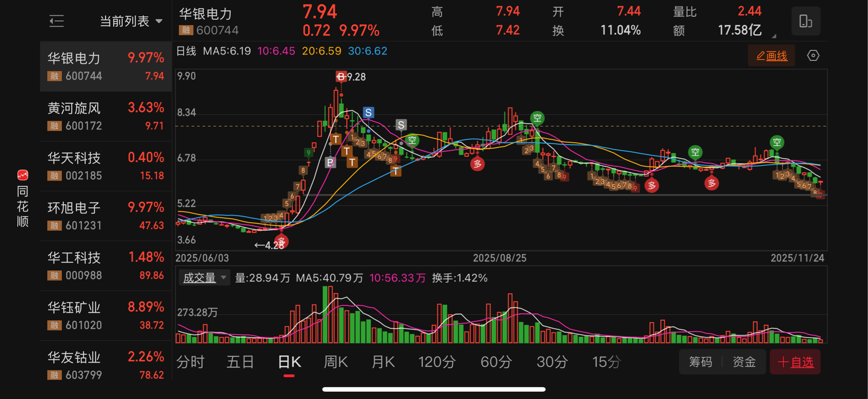Tap the blue S signal marker
Screen dimensions: 868x399
tap(368, 113)
